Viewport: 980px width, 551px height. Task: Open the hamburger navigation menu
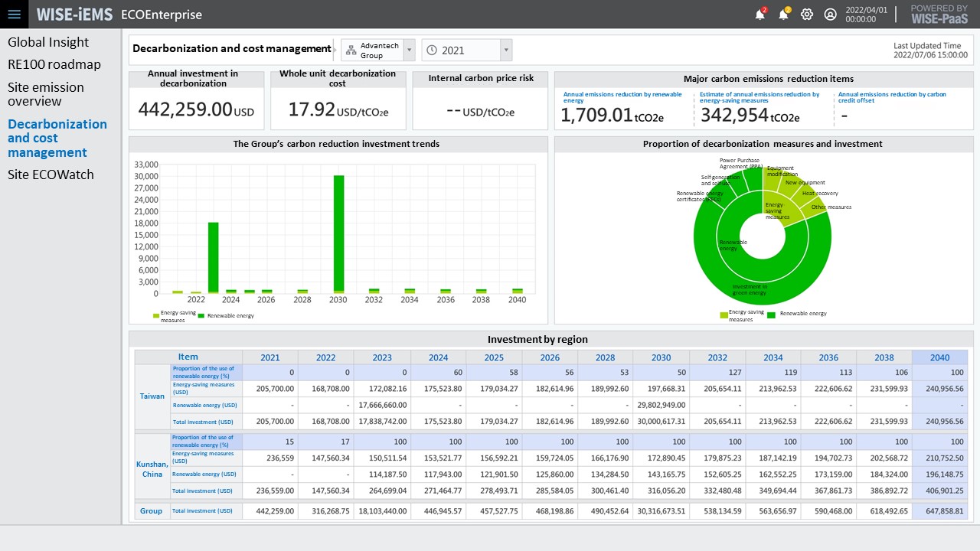pyautogui.click(x=14, y=14)
